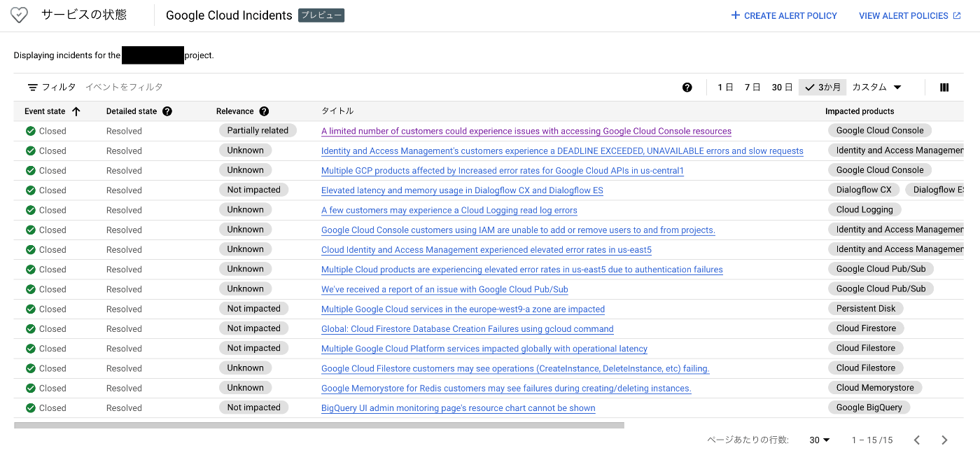Open incident about accessing Google Cloud Console resources
980x453 pixels.
526,131
